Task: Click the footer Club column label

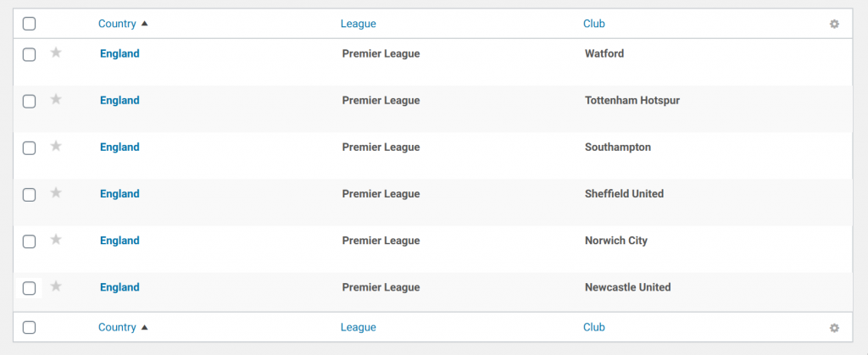Action: click(593, 327)
